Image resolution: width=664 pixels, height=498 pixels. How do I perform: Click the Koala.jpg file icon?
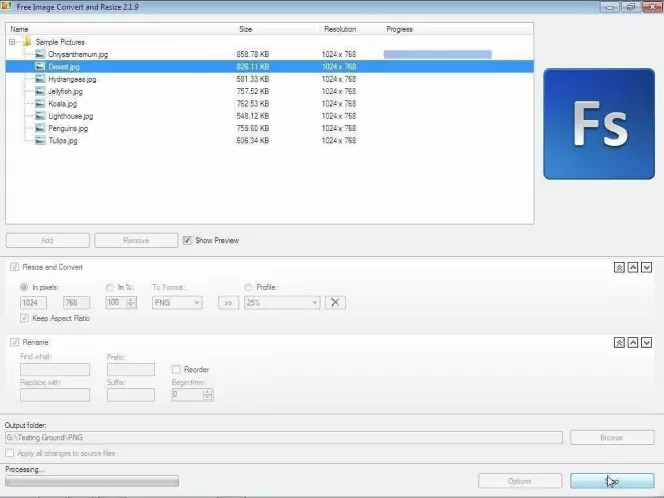tap(40, 103)
